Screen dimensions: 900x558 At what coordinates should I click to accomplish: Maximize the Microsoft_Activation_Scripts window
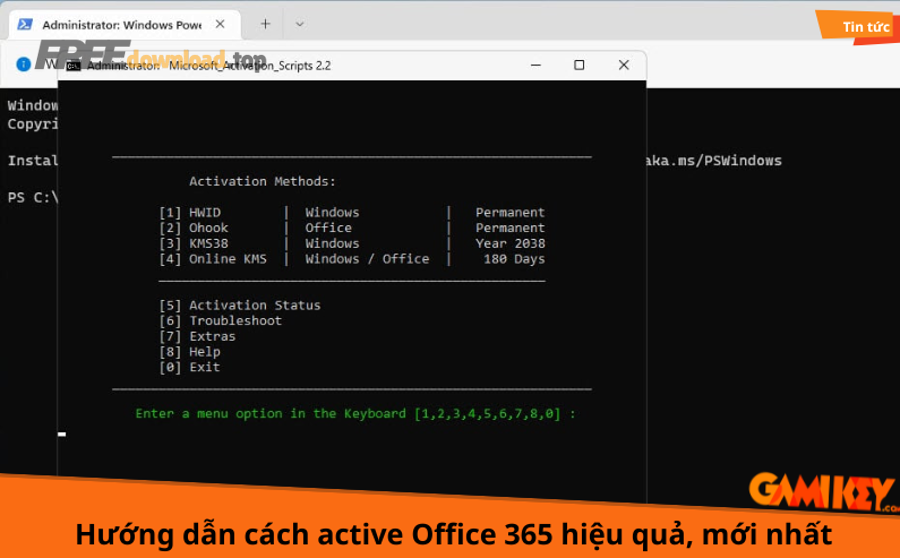point(579,65)
